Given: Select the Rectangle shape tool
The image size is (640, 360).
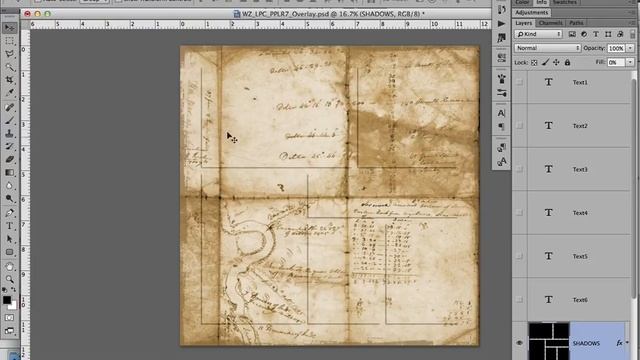Looking at the screenshot, I should point(9,252).
